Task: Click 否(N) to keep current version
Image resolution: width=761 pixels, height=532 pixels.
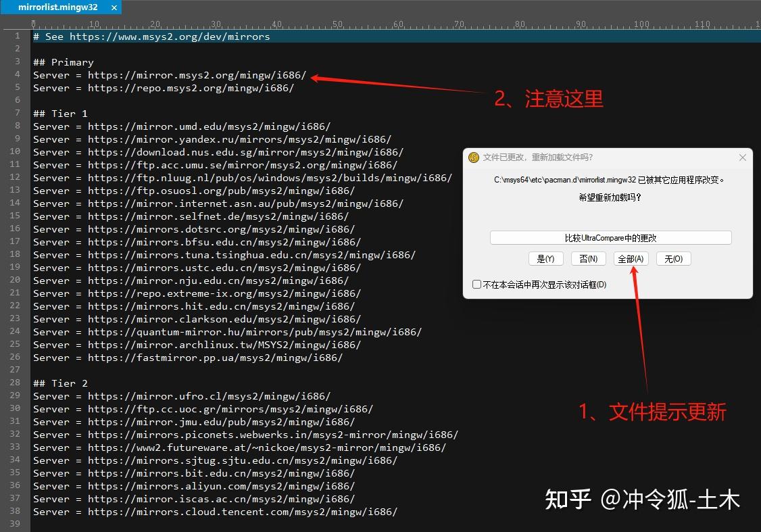Action: pyautogui.click(x=588, y=258)
